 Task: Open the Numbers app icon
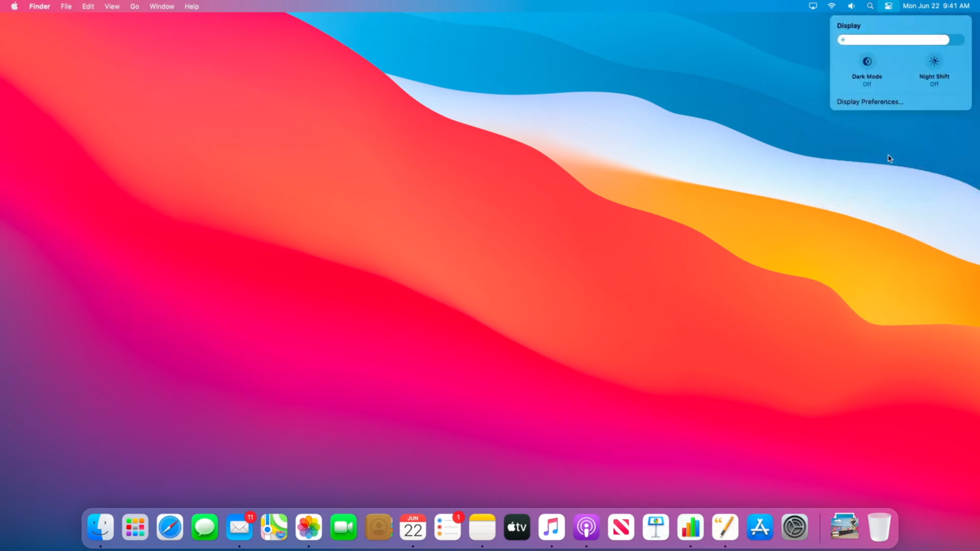pyautogui.click(x=690, y=527)
